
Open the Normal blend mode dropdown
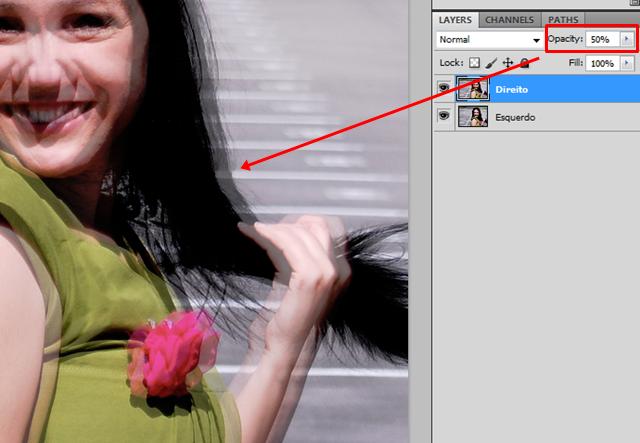(489, 39)
